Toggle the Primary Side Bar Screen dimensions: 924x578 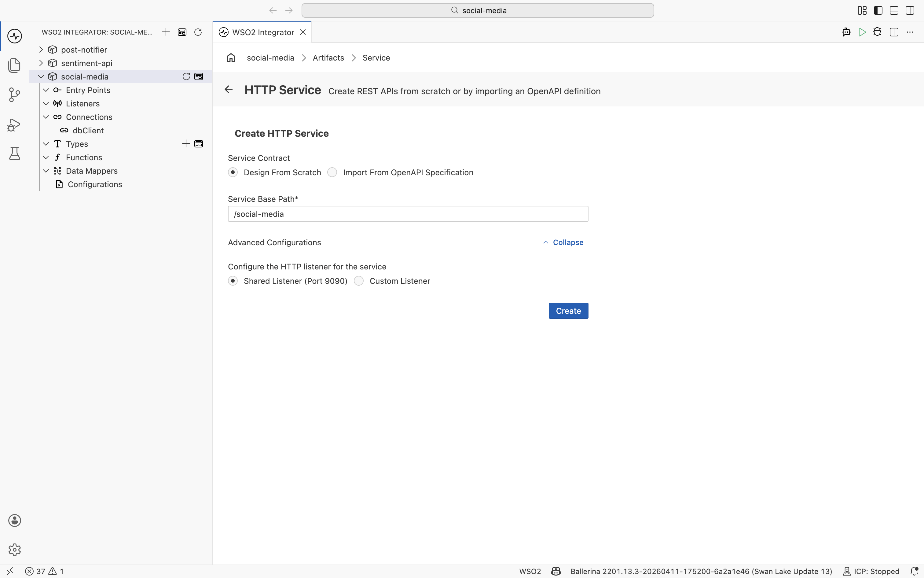click(x=878, y=10)
